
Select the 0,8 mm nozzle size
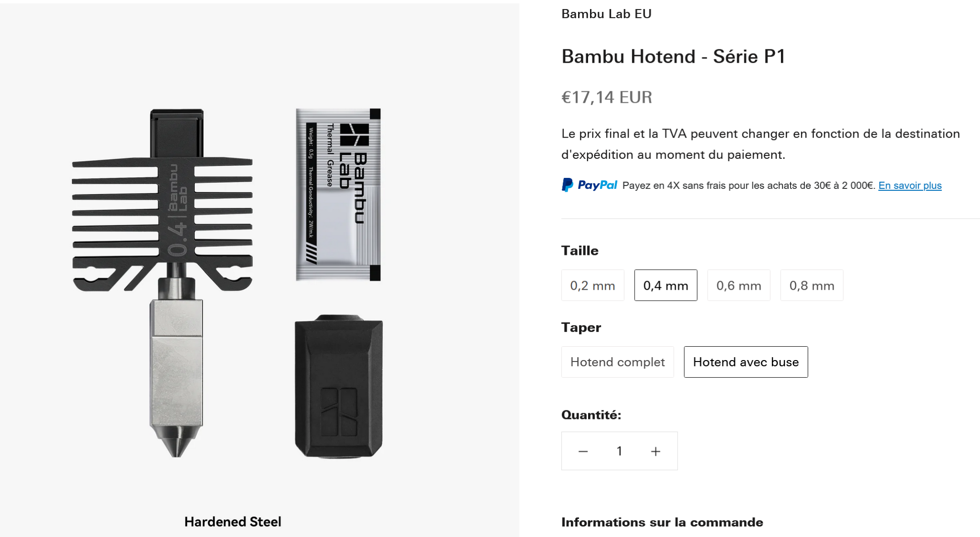click(812, 285)
